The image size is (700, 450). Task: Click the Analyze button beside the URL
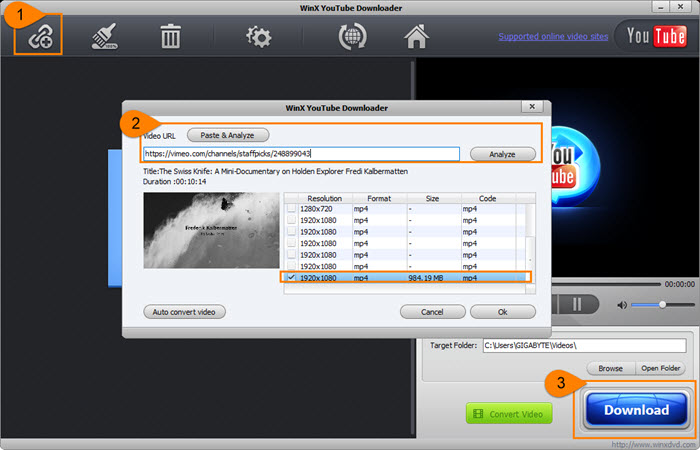[x=503, y=154]
